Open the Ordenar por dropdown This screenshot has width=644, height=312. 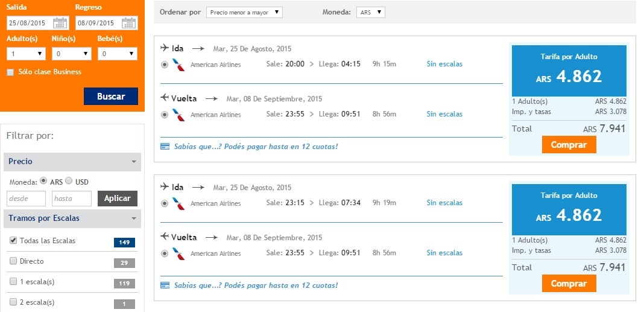pyautogui.click(x=244, y=12)
